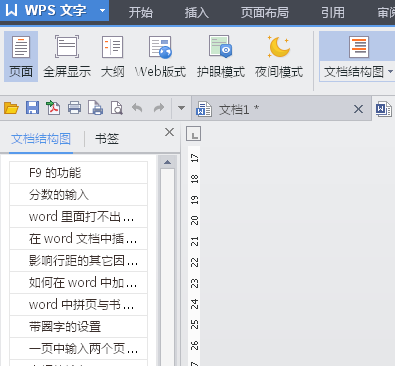Image resolution: width=395 pixels, height=366 pixels.
Task: Go to heading 一页中输入两个页…
Action: 78,349
